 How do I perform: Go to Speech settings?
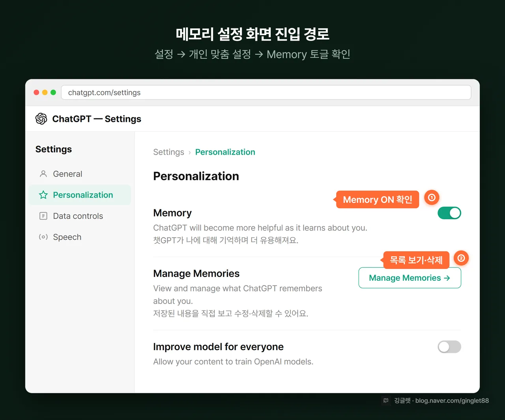click(x=80, y=237)
